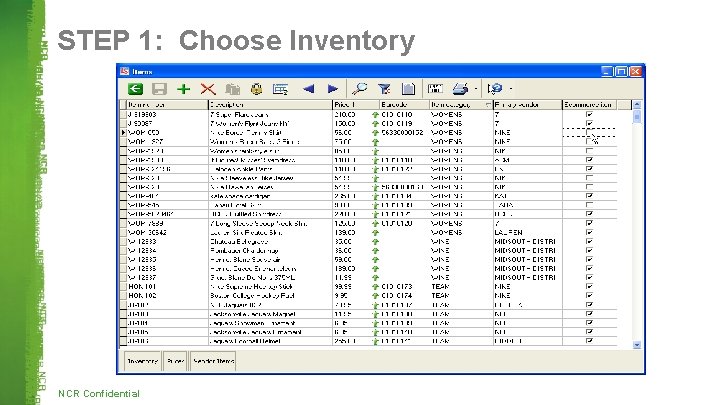
Task: Click price cell 11.99
Action: (x=352, y=278)
